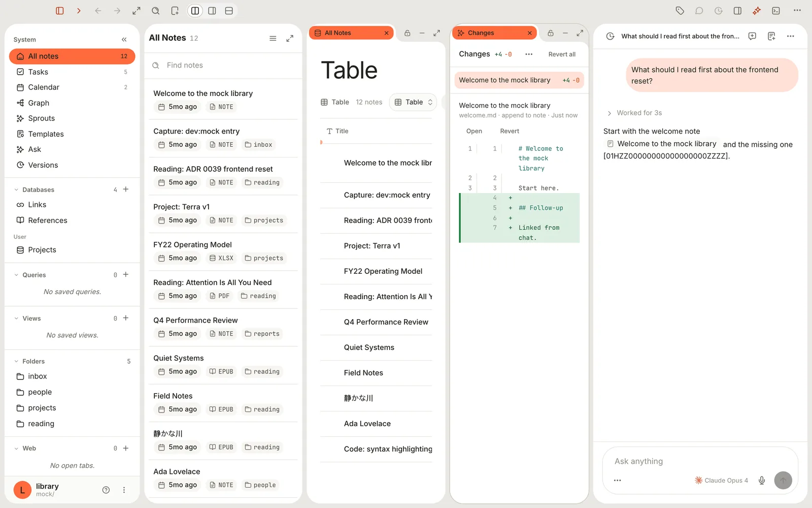Click the Find notes search field

tap(223, 65)
